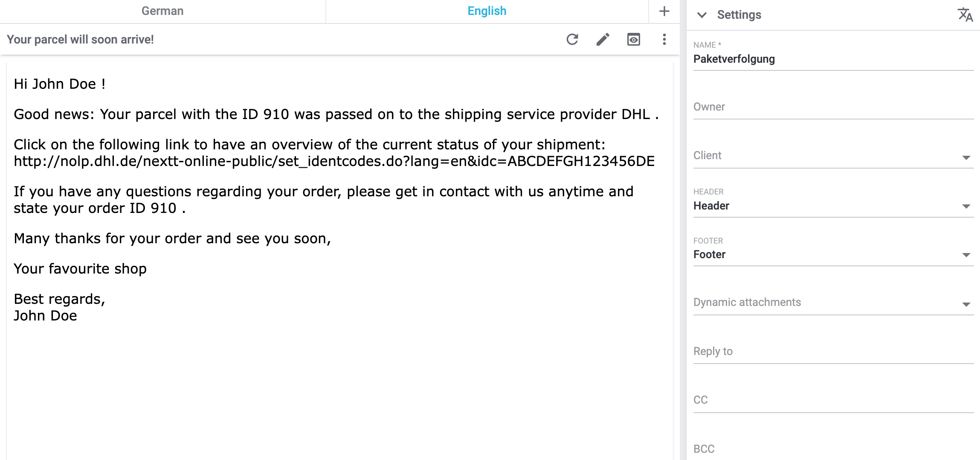Image resolution: width=980 pixels, height=460 pixels.
Task: Click the DHL tracking URL in the email
Action: [334, 161]
